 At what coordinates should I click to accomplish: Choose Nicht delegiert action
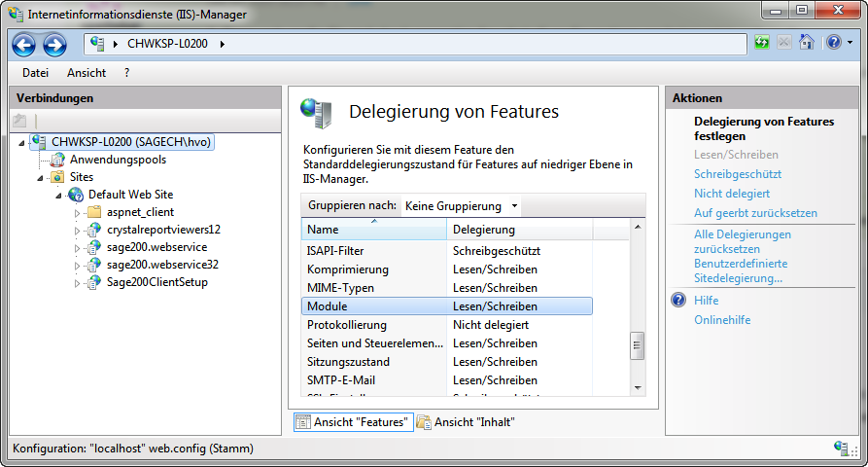pyautogui.click(x=732, y=194)
